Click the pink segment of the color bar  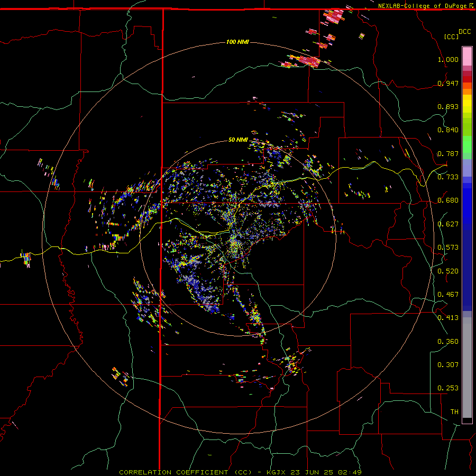[467, 57]
